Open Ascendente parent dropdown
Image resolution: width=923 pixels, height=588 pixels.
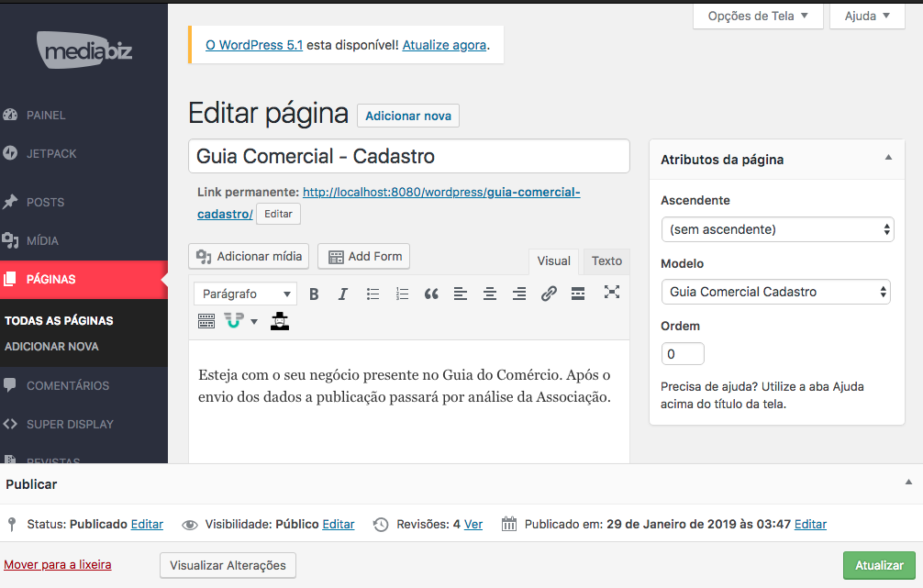[x=778, y=229]
